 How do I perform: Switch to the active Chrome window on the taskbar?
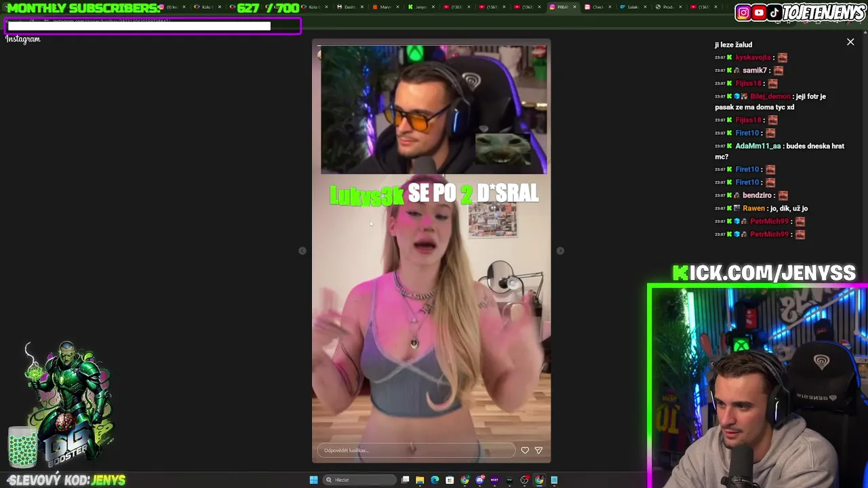click(539, 480)
